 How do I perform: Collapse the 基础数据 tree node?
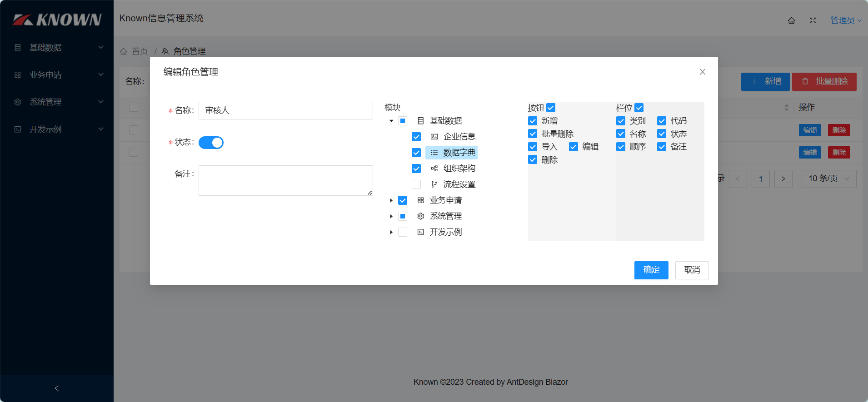(391, 121)
